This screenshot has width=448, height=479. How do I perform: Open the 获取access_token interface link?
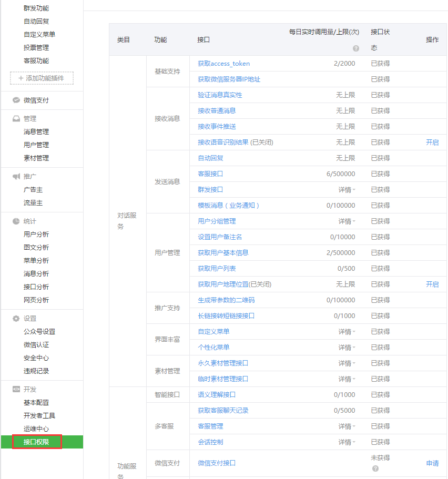223,64
